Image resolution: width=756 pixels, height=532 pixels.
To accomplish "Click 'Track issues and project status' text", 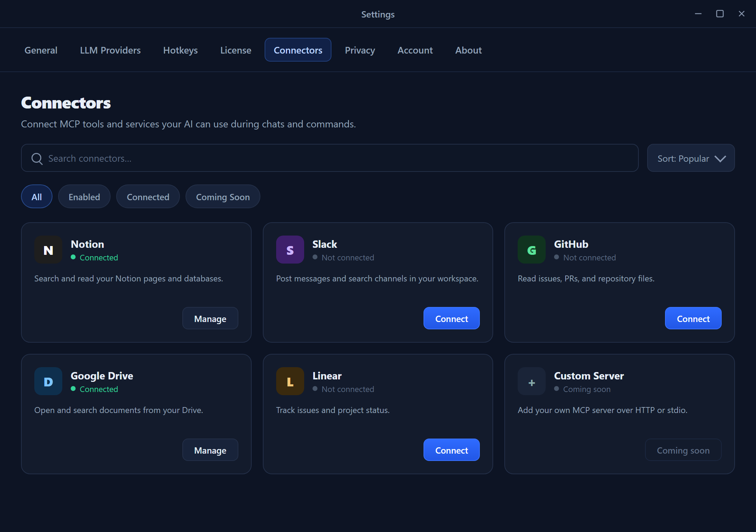I will pyautogui.click(x=333, y=410).
